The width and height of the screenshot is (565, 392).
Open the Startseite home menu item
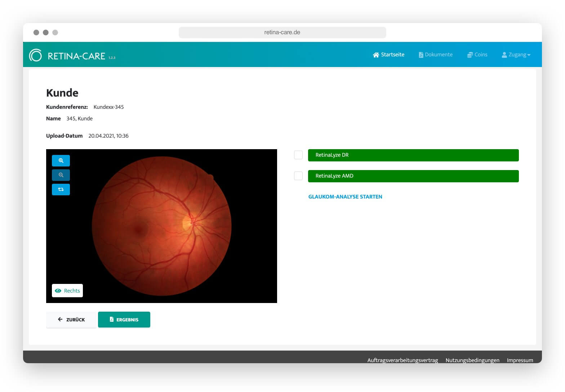(388, 55)
